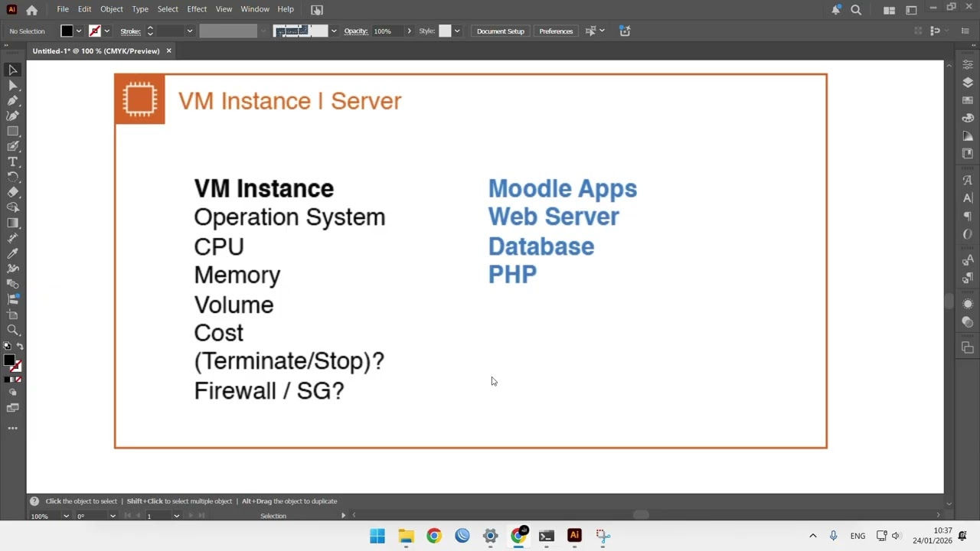Select the Untitled-1 document tab

(x=96, y=51)
